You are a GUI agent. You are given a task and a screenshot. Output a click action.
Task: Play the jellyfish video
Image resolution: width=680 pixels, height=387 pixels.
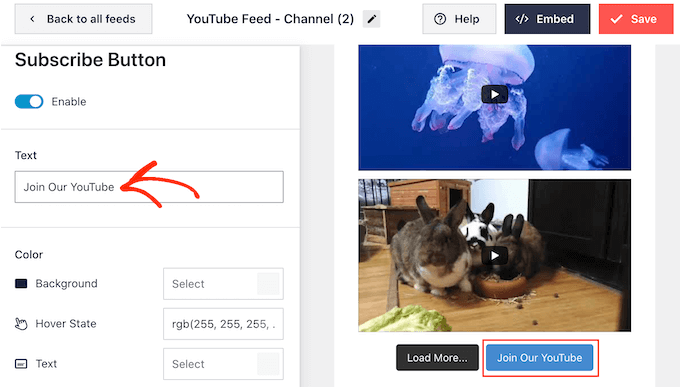coord(494,95)
